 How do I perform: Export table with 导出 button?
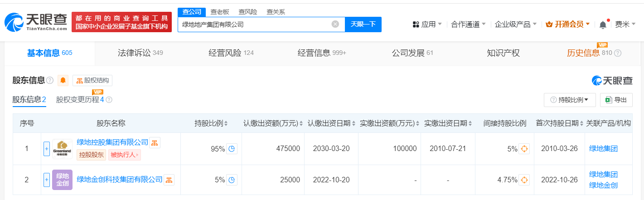616,100
